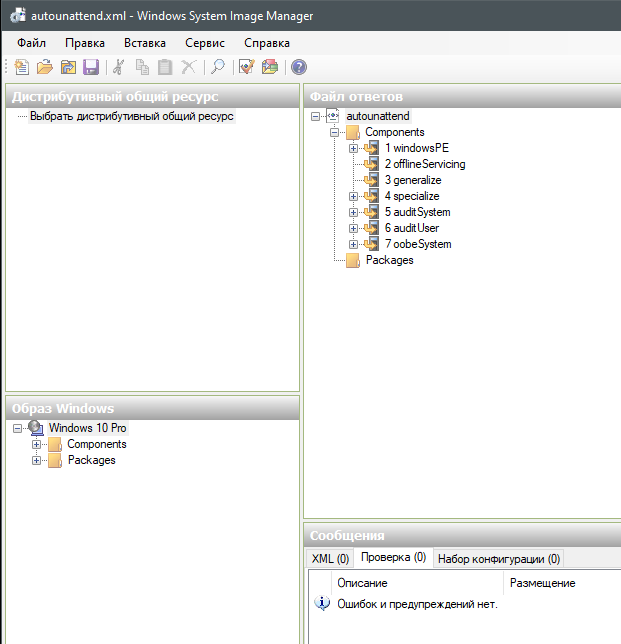Click the Описание column header

coord(417,583)
